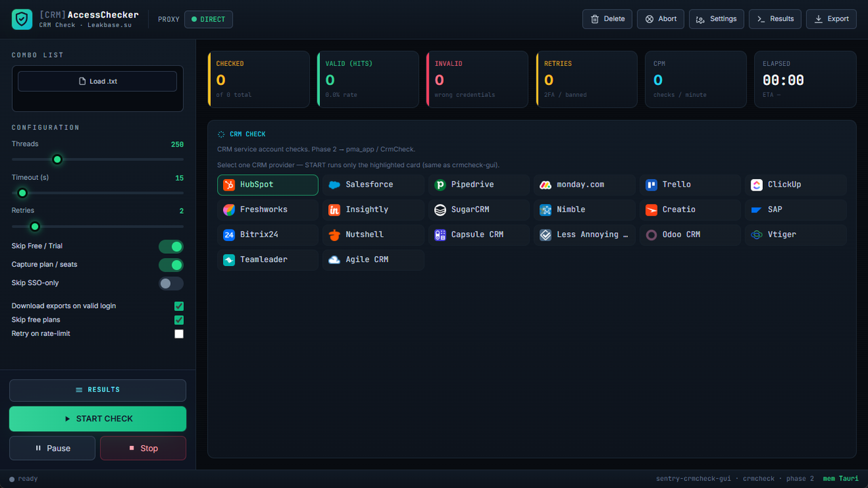Click the CPM stat card
The image size is (868, 488).
[696, 79]
